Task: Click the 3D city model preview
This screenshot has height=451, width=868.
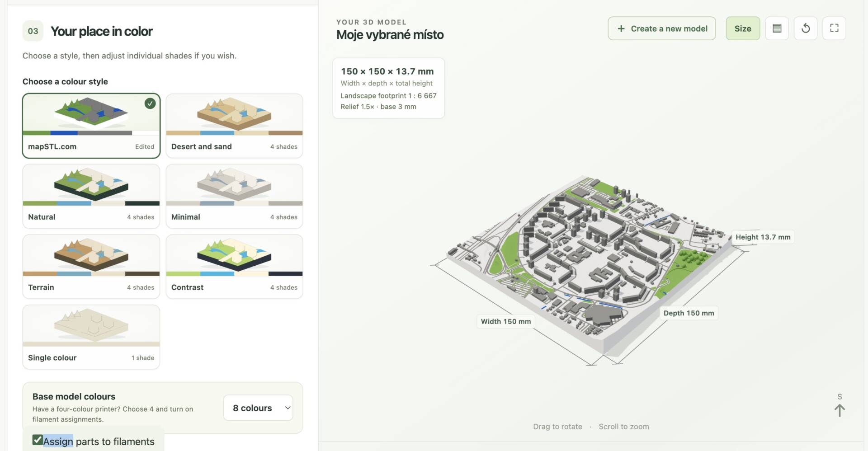Action: point(590,267)
